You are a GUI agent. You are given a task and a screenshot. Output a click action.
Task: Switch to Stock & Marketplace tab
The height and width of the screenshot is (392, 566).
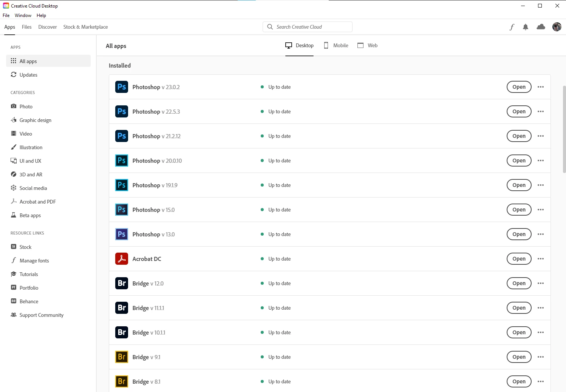click(85, 27)
